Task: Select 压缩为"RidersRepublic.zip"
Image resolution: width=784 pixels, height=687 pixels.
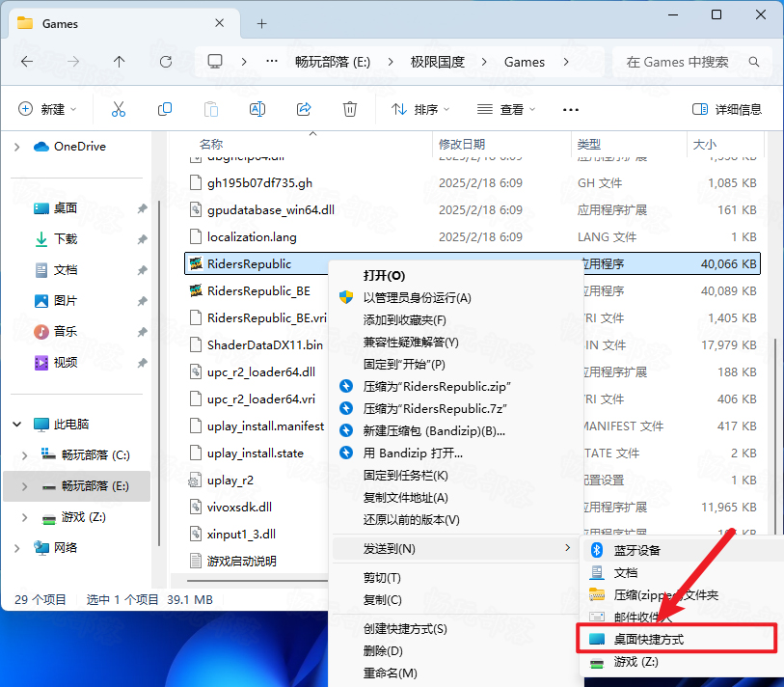Action: click(437, 386)
